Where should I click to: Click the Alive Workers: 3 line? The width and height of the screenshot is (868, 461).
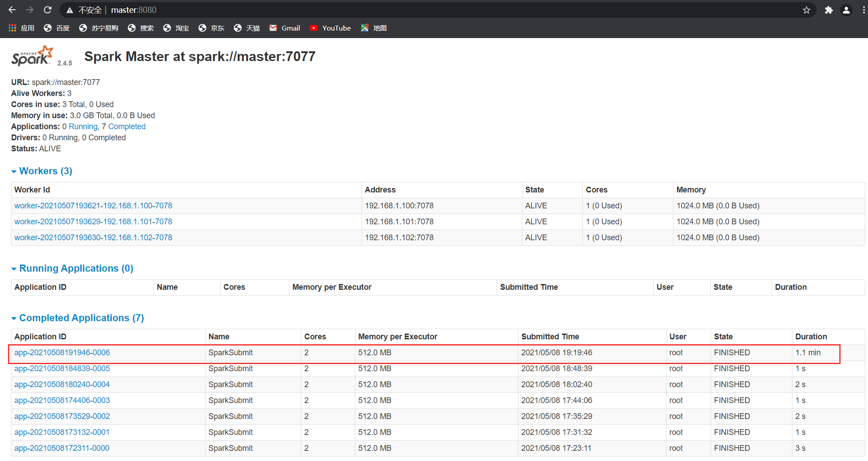(x=41, y=93)
